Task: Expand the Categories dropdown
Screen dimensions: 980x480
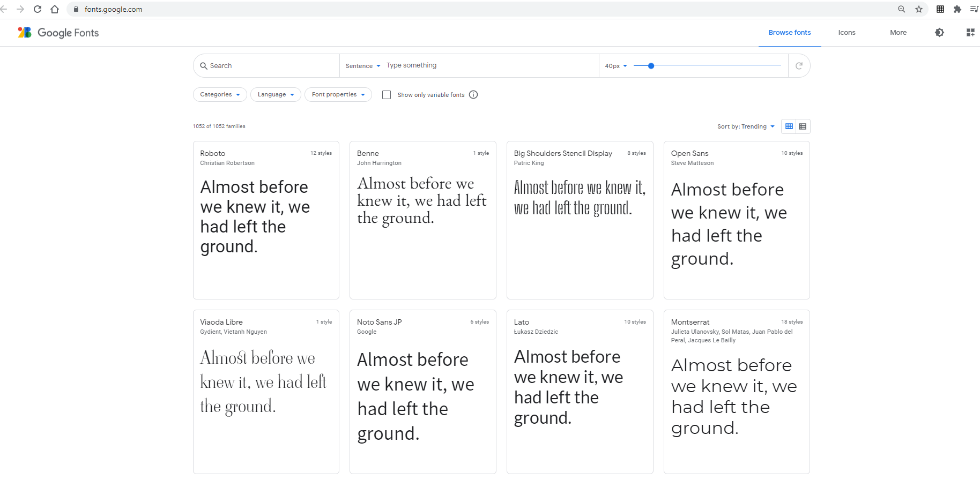Action: (220, 95)
